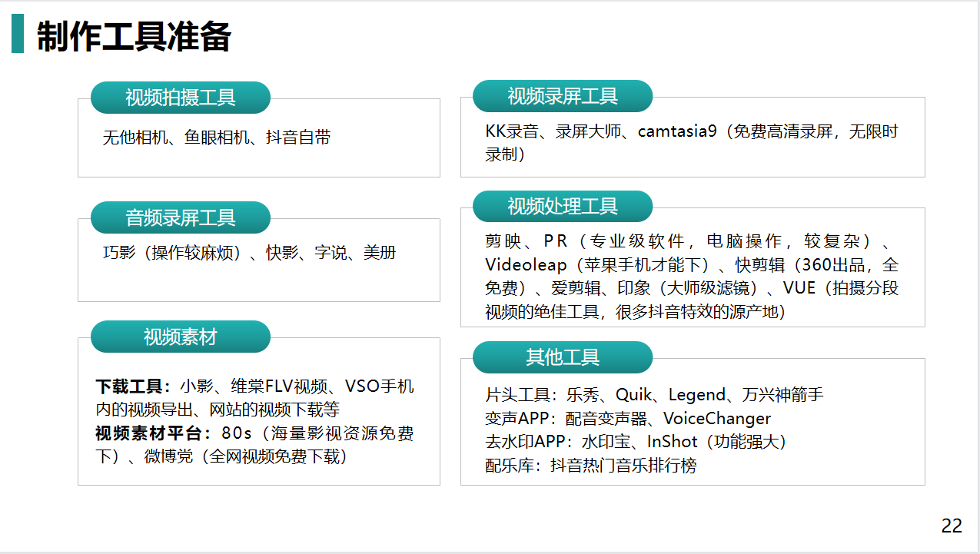Select the text "维棠FLV视频"
This screenshot has height=554, width=980.
click(279, 386)
